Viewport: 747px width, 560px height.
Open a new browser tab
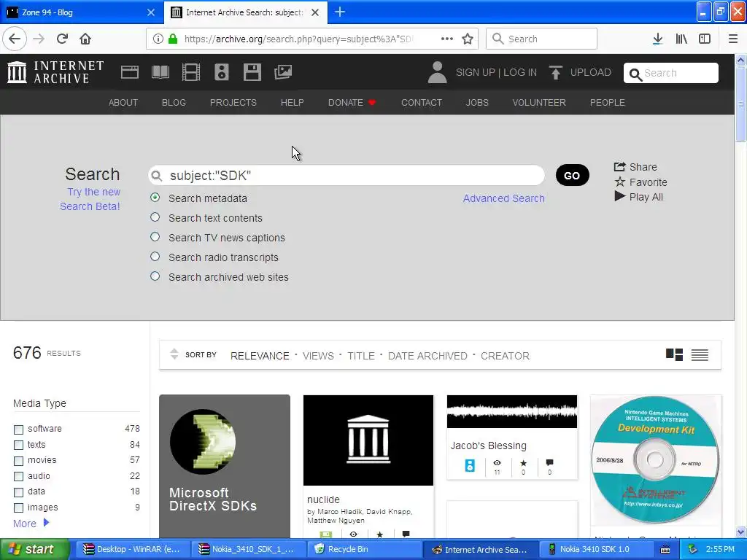340,12
